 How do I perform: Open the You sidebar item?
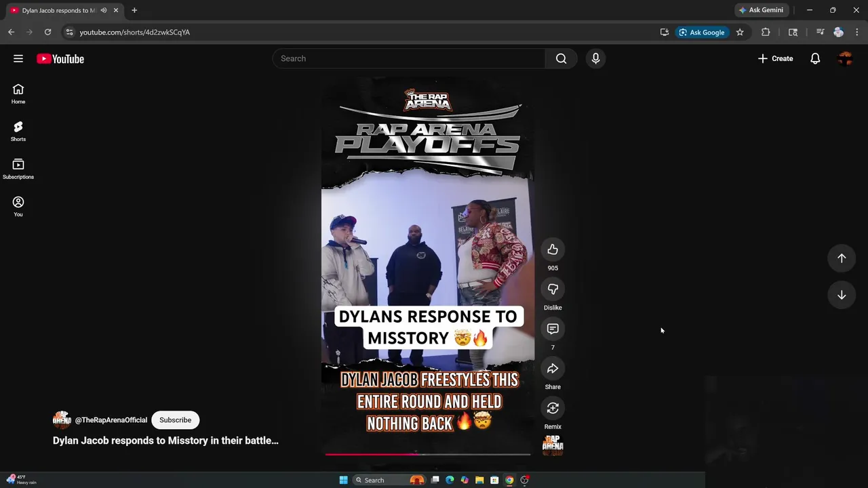click(x=18, y=207)
